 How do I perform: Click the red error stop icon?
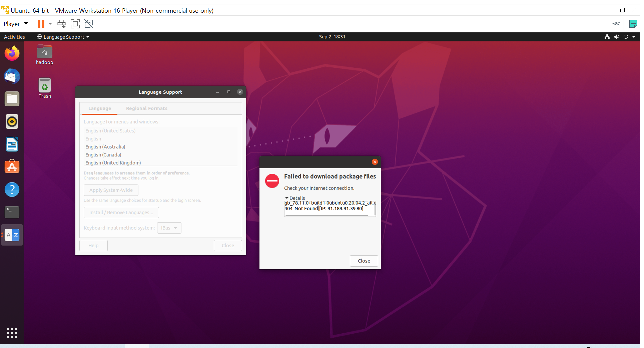click(272, 181)
